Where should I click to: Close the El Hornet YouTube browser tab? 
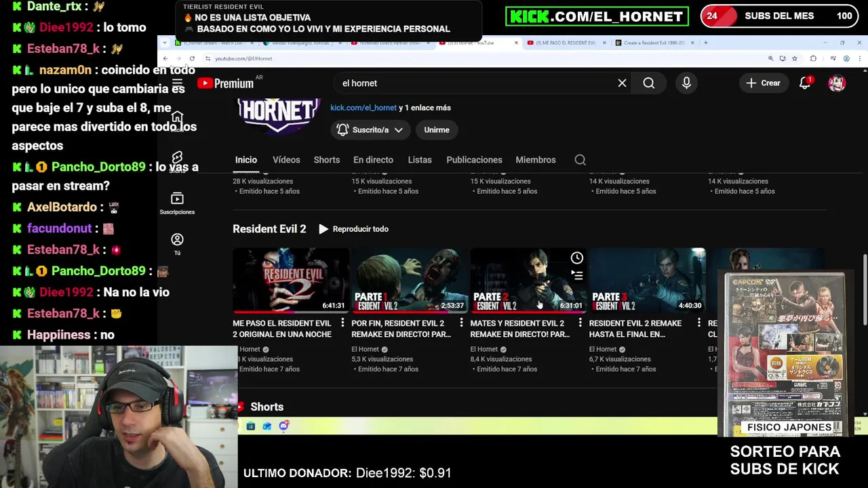(x=516, y=43)
